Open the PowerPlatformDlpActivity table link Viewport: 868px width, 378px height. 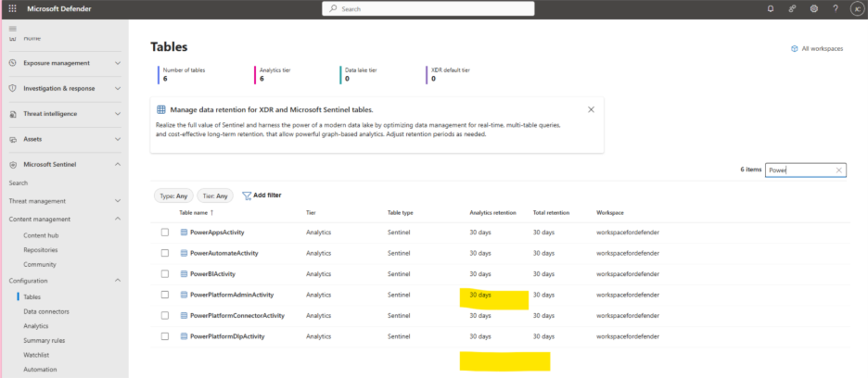click(x=227, y=336)
